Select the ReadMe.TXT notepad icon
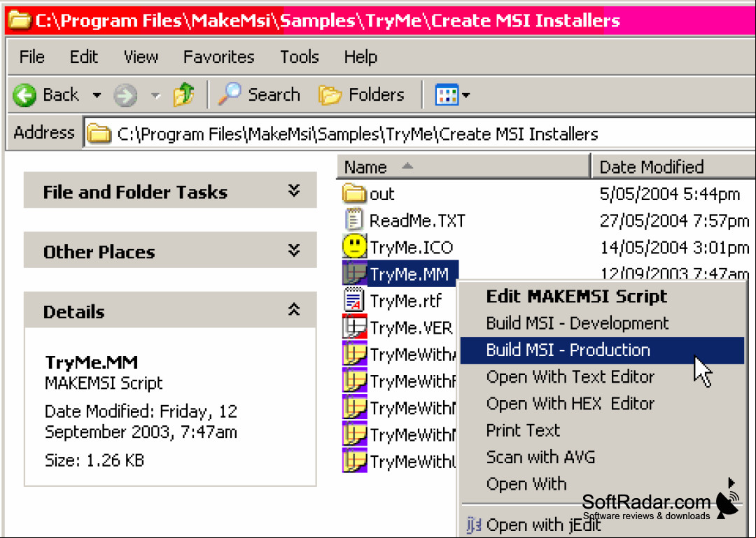Viewport: 756px width, 538px height. point(354,220)
